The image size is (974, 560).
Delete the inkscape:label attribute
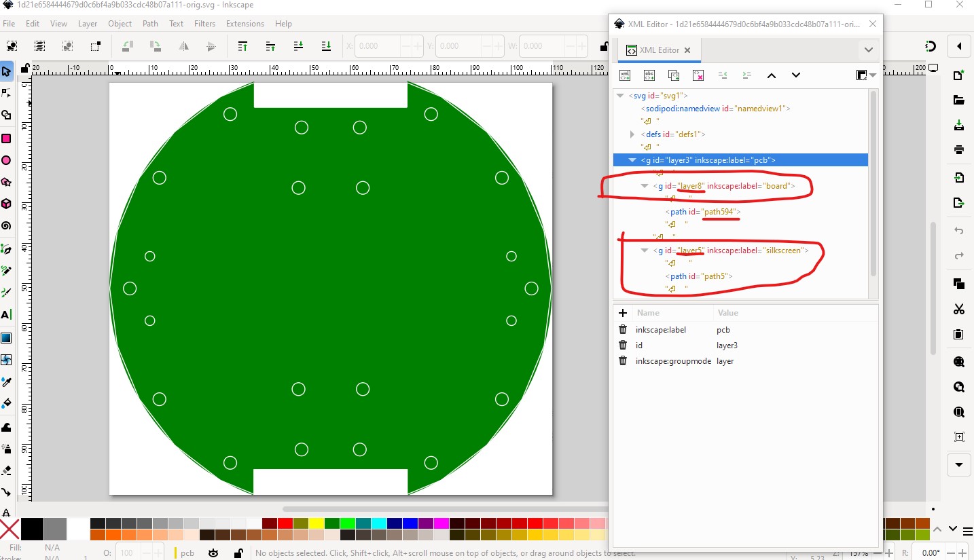click(x=623, y=330)
